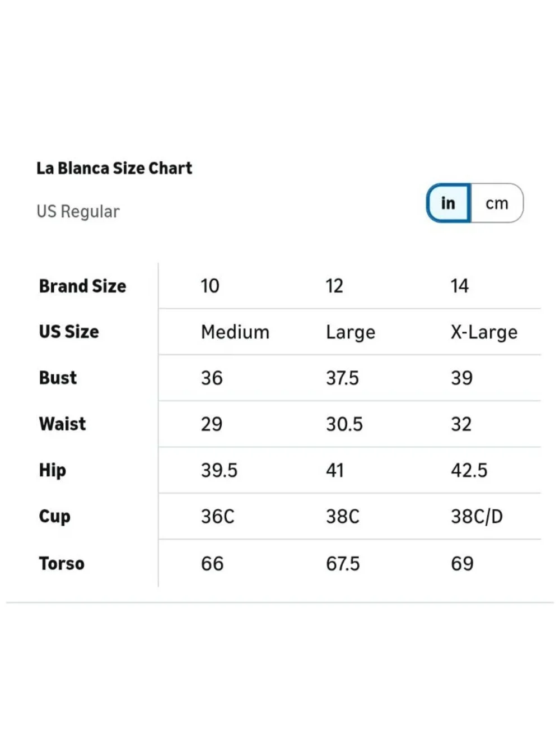Switch units to cm
The width and height of the screenshot is (560, 747).
[497, 203]
